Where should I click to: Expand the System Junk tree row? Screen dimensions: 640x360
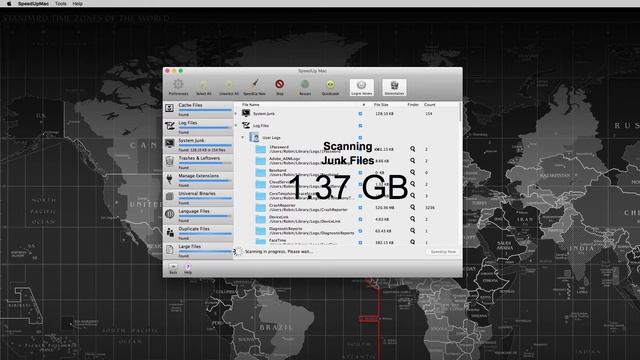[236, 113]
